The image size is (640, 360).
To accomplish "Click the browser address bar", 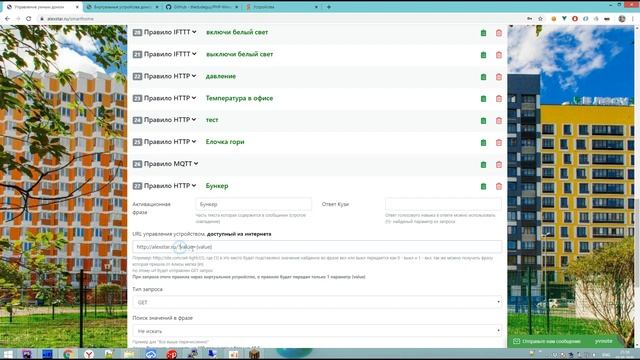I will pos(282,19).
